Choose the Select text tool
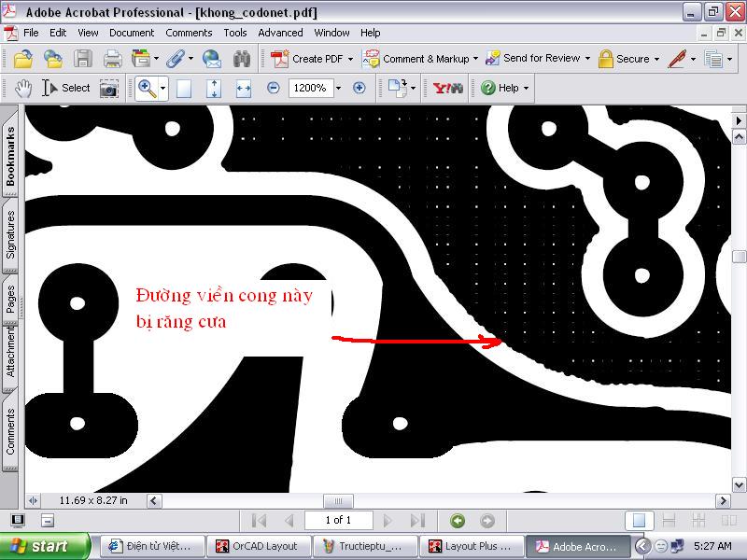The height and width of the screenshot is (560, 747). pyautogui.click(x=66, y=88)
